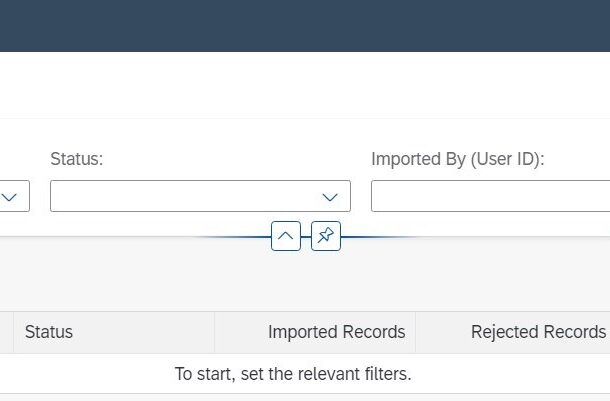The height and width of the screenshot is (401, 610).
Task: Click the Status: filter label
Action: point(77,159)
